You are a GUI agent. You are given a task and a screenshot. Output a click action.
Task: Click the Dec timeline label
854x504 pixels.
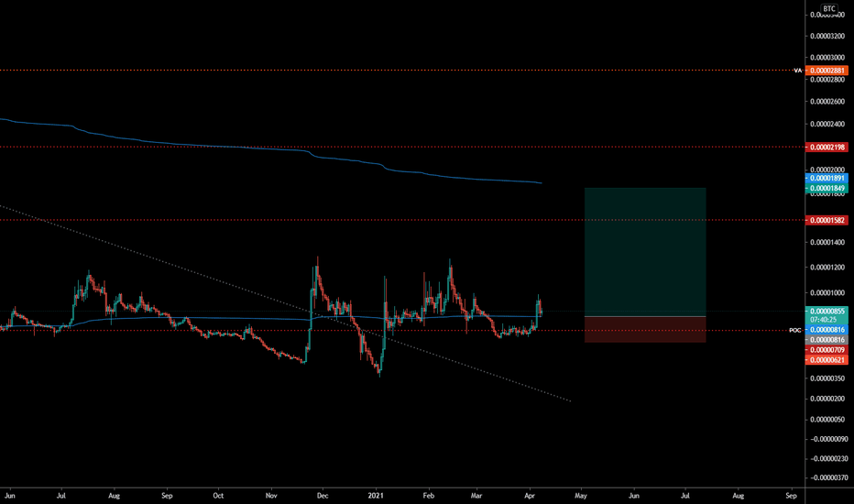[x=323, y=496]
